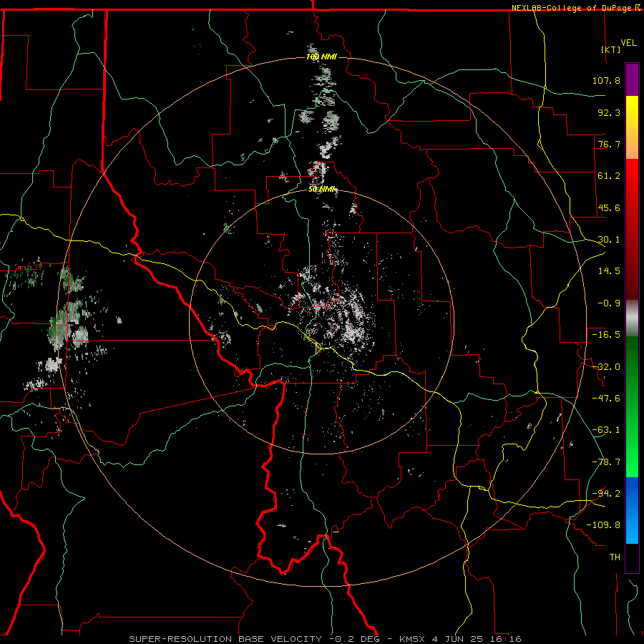Click the VEL legend title
644x644 pixels.
point(628,42)
